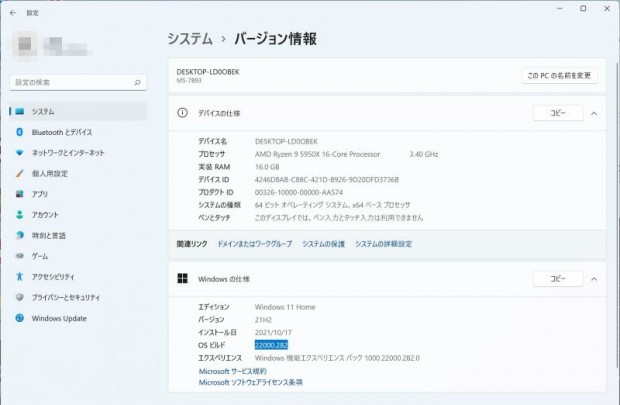The width and height of the screenshot is (620, 405).
Task: Minimize the 設定 window
Action: click(x=560, y=8)
